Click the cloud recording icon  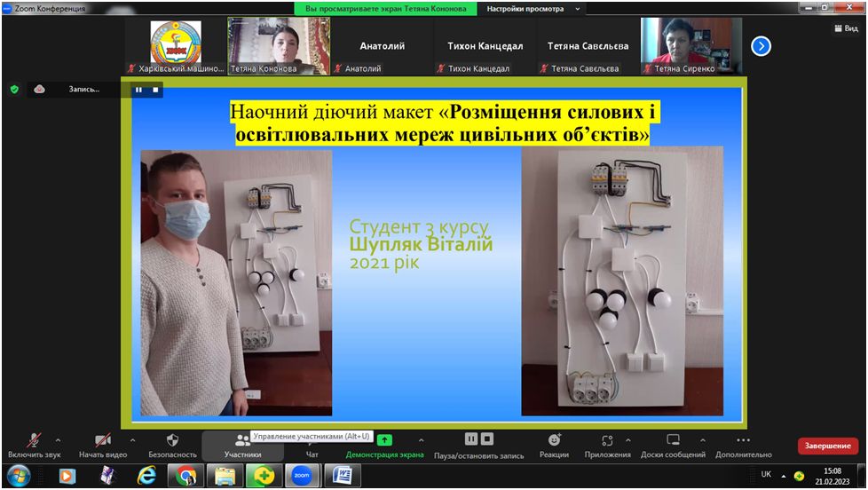[39, 89]
